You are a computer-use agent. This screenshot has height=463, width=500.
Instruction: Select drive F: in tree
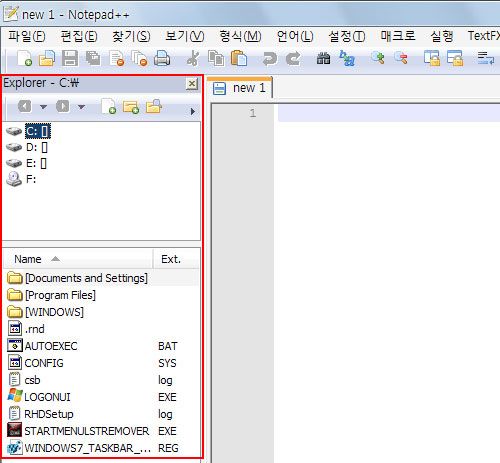point(31,179)
